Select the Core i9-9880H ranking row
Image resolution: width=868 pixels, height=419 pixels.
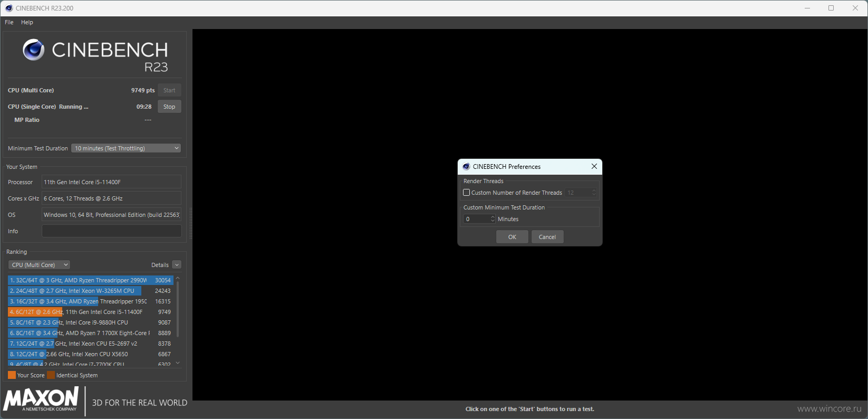click(x=90, y=322)
